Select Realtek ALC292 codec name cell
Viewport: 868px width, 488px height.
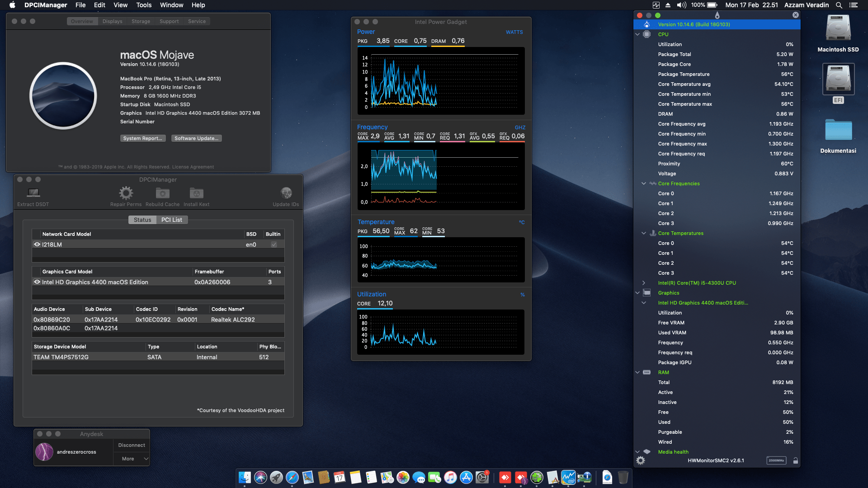click(233, 319)
